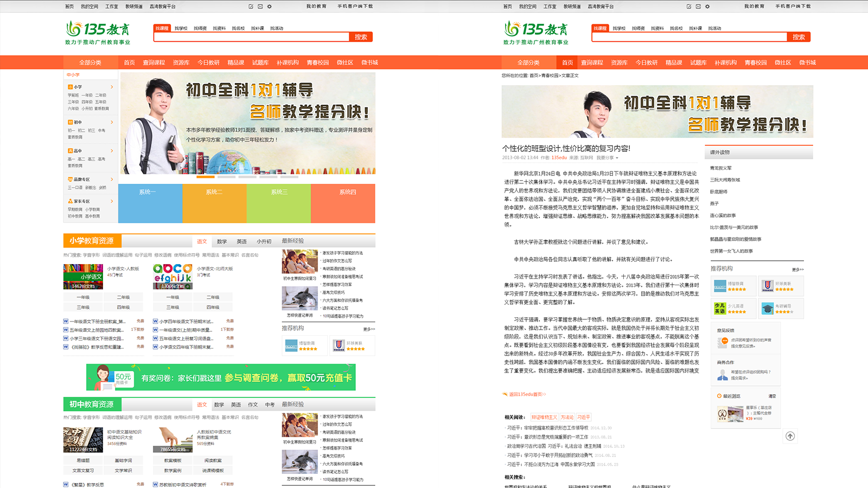Expand the 家长专区 chevron arrow
The width and height of the screenshot is (868, 488).
pyautogui.click(x=112, y=201)
